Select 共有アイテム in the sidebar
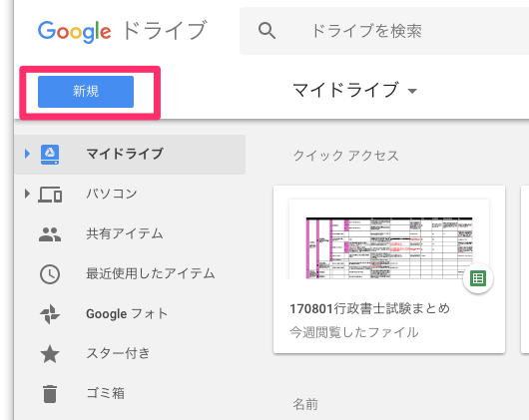Viewport: 529px width, 420px height. (x=125, y=233)
